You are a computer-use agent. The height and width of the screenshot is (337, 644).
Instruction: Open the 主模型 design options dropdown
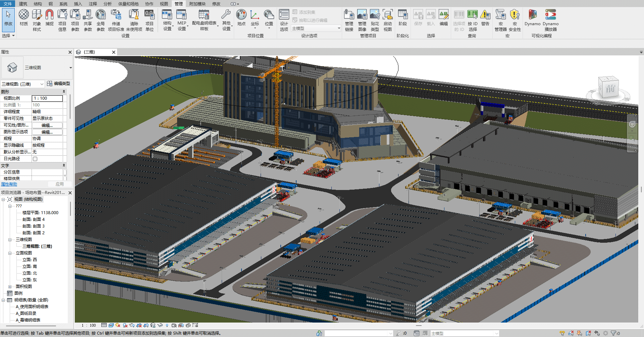338,28
